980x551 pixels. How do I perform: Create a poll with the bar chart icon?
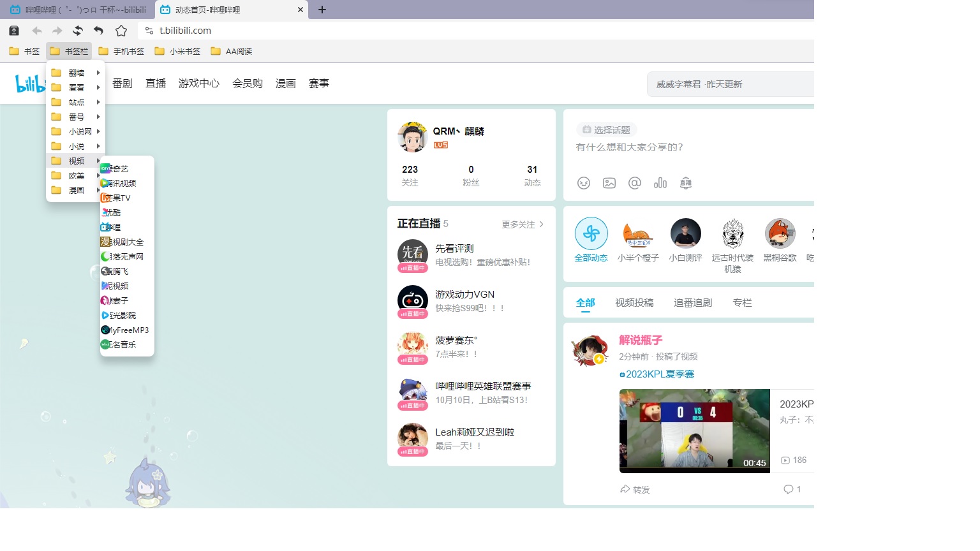660,183
